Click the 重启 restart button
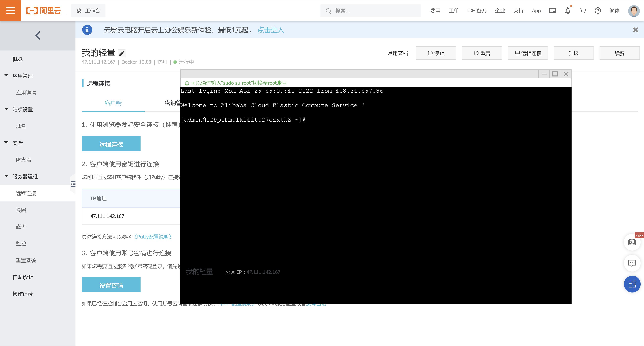 pyautogui.click(x=481, y=53)
